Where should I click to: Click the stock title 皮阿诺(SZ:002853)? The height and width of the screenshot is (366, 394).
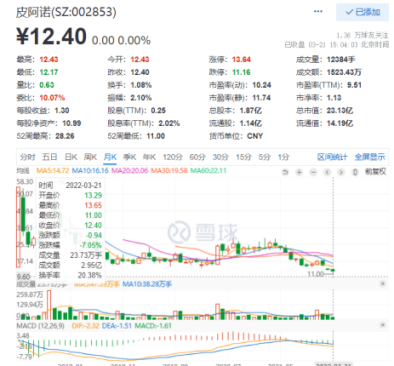(x=66, y=12)
